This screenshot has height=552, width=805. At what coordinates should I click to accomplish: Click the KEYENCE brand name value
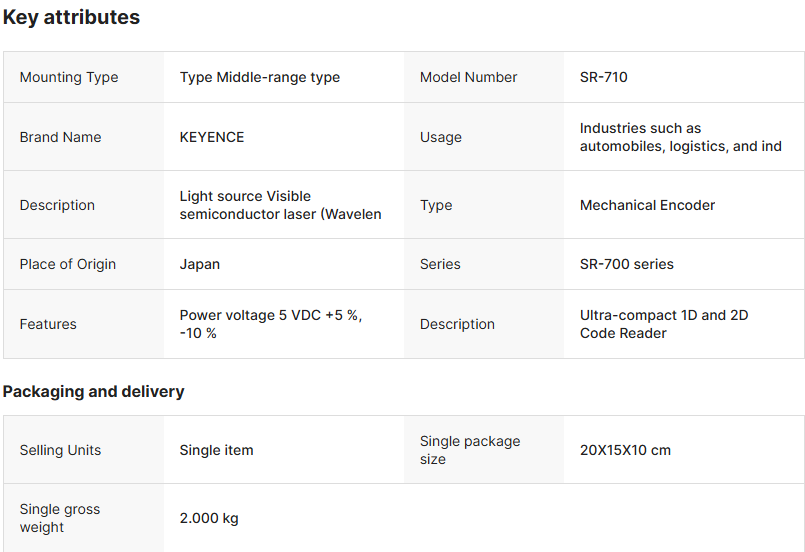tap(212, 137)
